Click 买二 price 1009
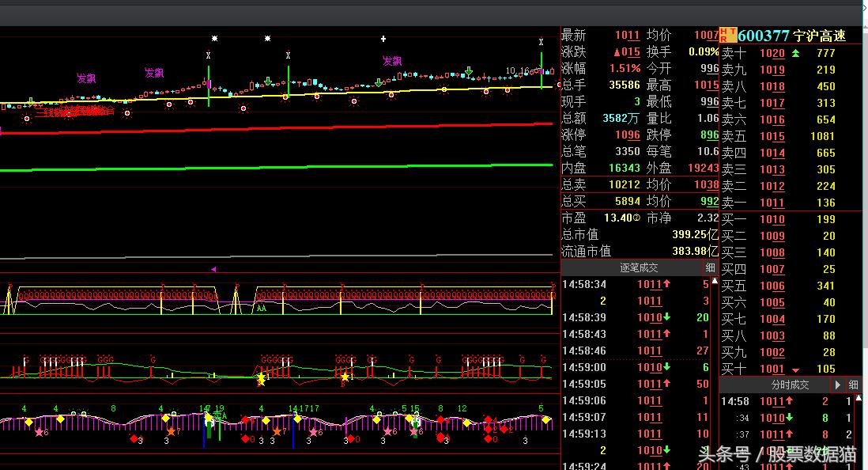 point(772,236)
